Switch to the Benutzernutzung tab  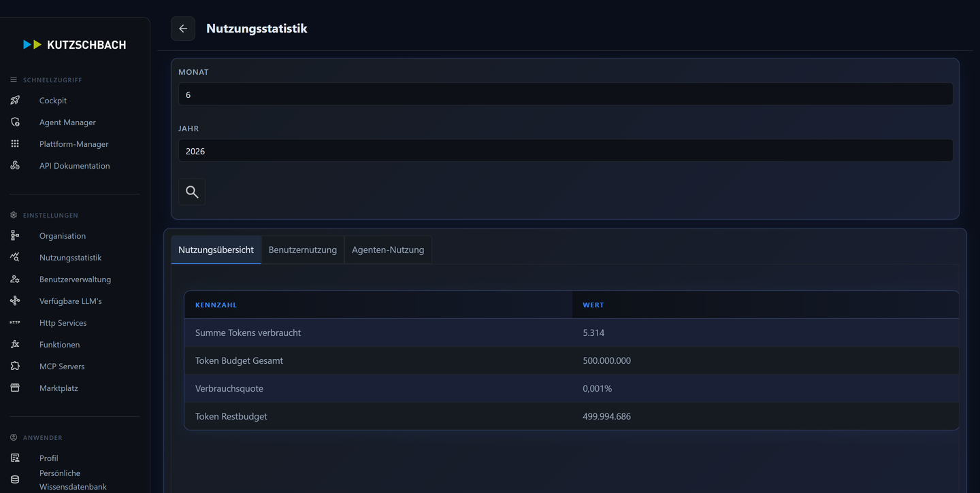pyautogui.click(x=303, y=250)
